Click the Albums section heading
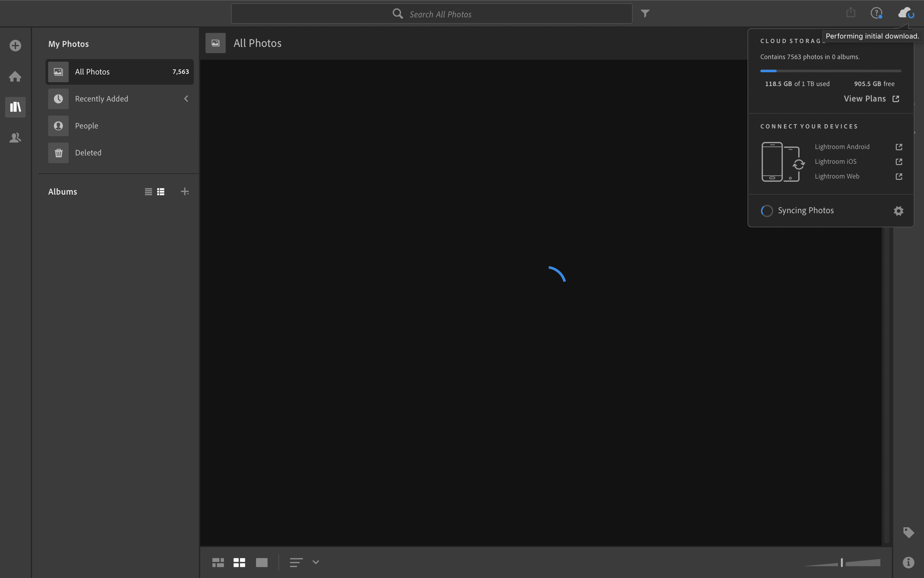 click(63, 192)
